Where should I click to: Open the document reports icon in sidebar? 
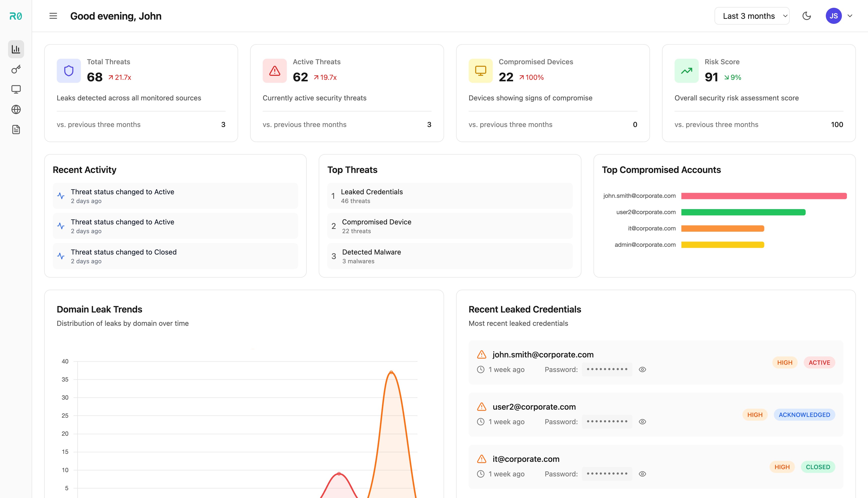click(16, 130)
